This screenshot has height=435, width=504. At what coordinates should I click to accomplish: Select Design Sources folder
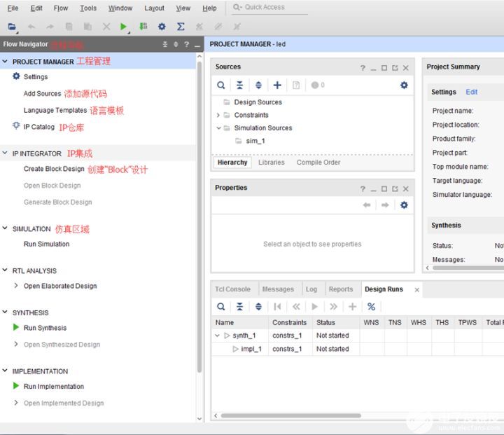[258, 102]
